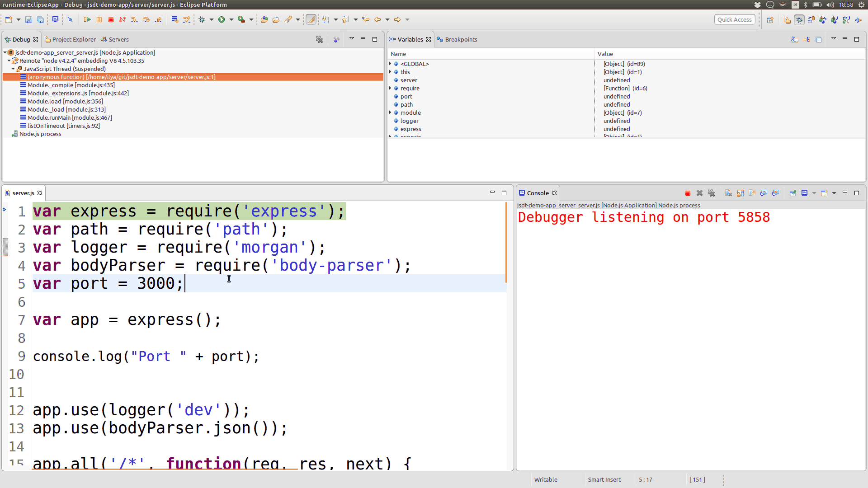The height and width of the screenshot is (488, 868).
Task: Click the Step Into icon
Action: 134,19
